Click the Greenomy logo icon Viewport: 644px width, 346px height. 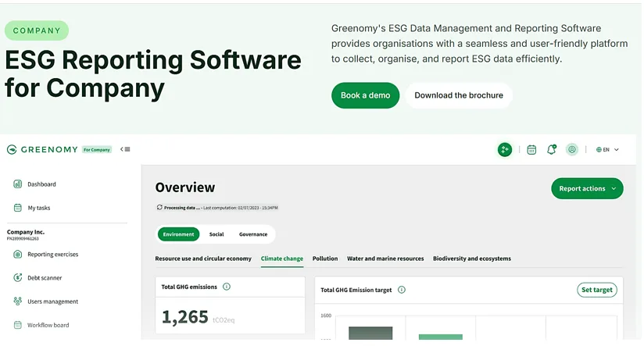tap(12, 149)
